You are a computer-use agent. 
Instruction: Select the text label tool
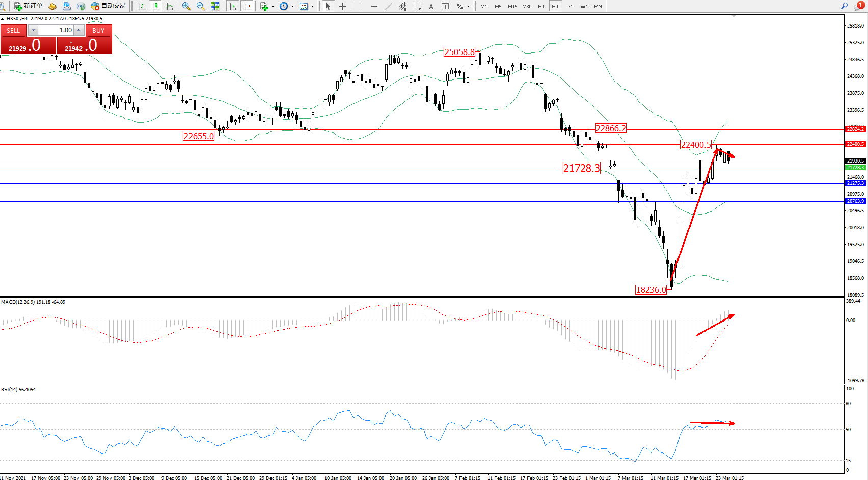(446, 6)
